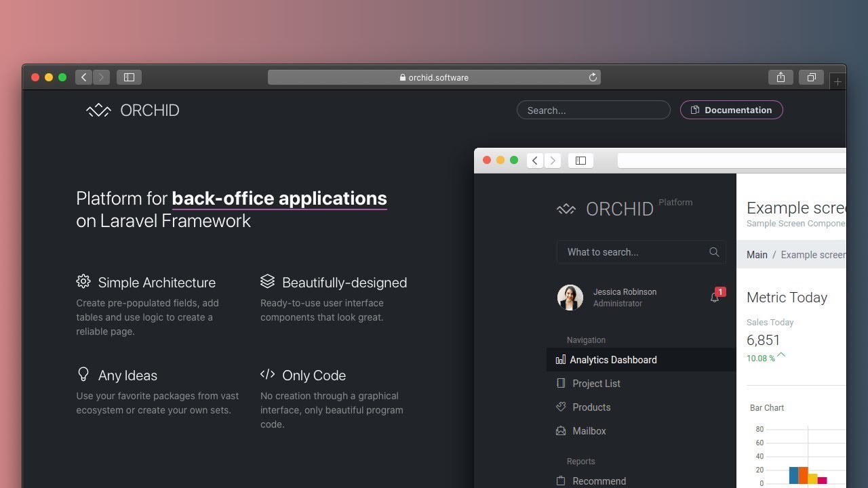Click the orange bar in Bar Chart
This screenshot has width=868, height=488.
tap(803, 475)
